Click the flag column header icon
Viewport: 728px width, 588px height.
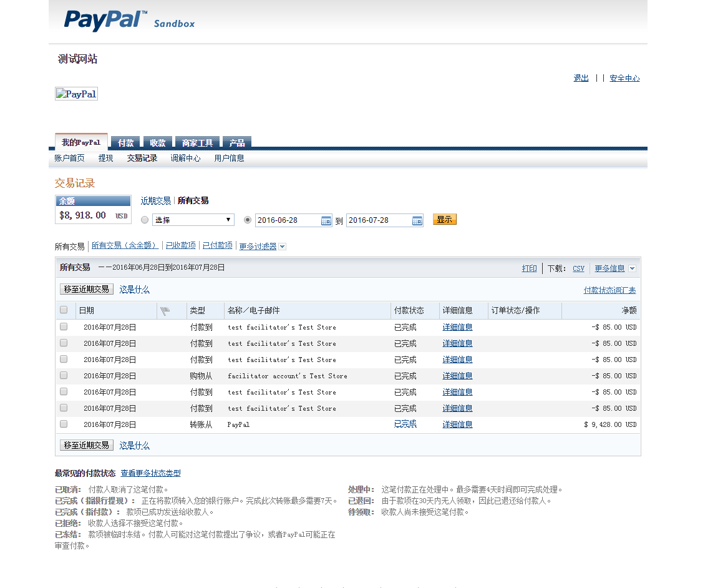pos(165,311)
